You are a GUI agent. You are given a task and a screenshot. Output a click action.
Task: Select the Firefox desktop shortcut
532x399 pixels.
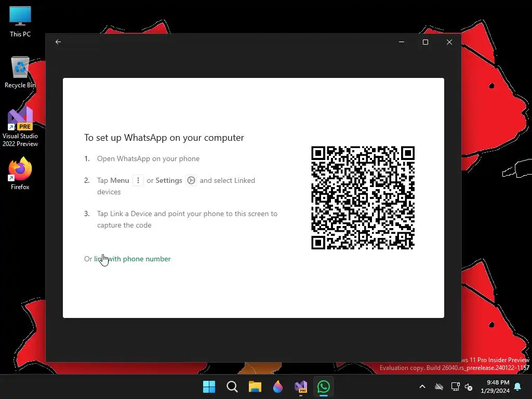coord(20,174)
